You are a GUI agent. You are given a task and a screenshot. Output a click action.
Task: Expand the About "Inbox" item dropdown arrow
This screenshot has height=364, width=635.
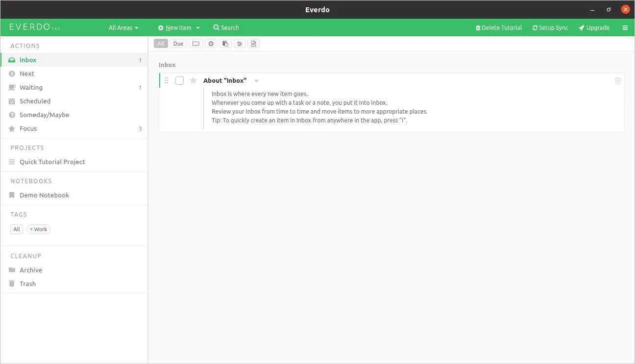pyautogui.click(x=256, y=81)
